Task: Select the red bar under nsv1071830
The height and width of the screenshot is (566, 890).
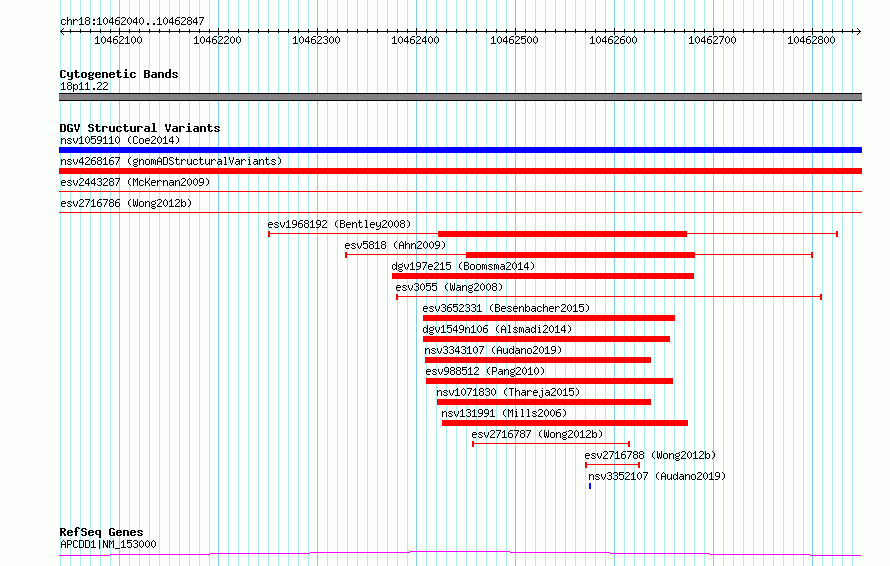Action: coord(544,402)
